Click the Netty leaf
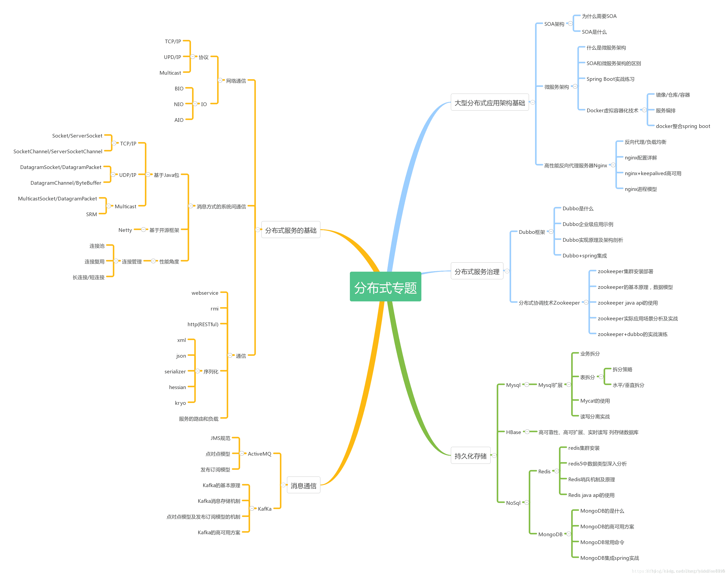Screen dimensions: 728x576 [x=125, y=230]
